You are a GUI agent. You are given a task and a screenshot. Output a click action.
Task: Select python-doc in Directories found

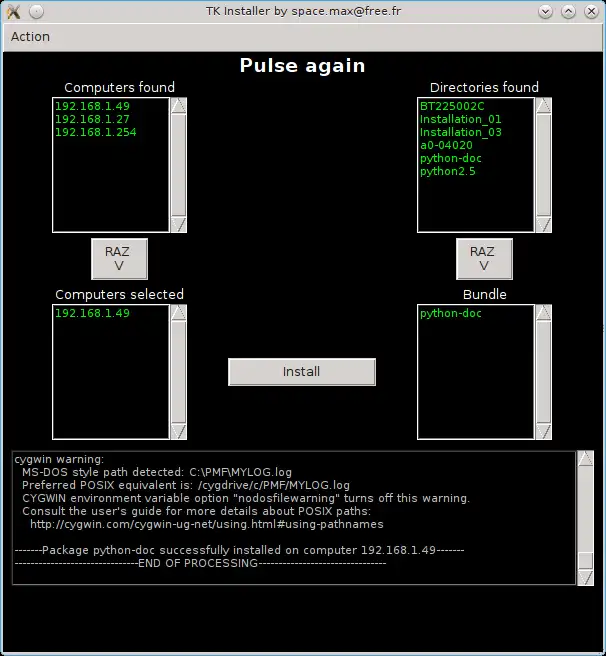[451, 158]
